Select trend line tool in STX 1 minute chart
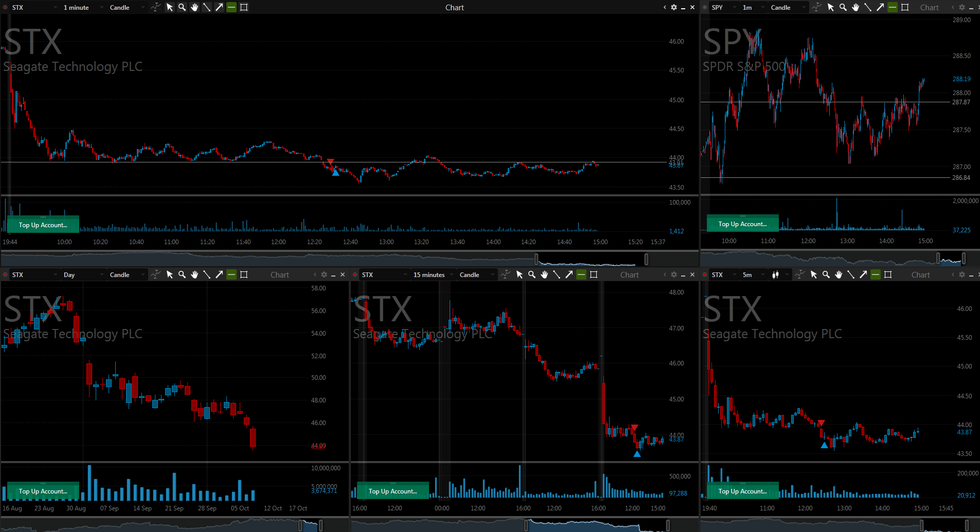 (207, 7)
